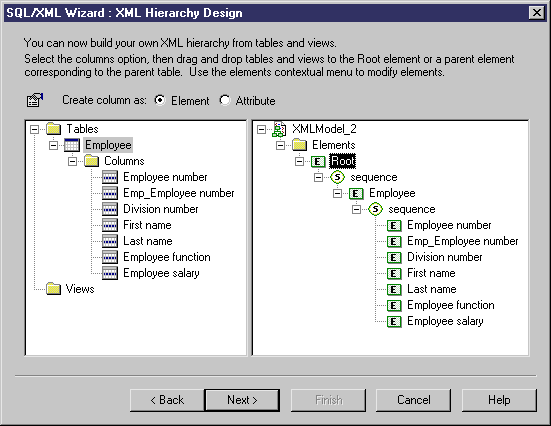Click the sequence S icon under Root

pyautogui.click(x=337, y=177)
